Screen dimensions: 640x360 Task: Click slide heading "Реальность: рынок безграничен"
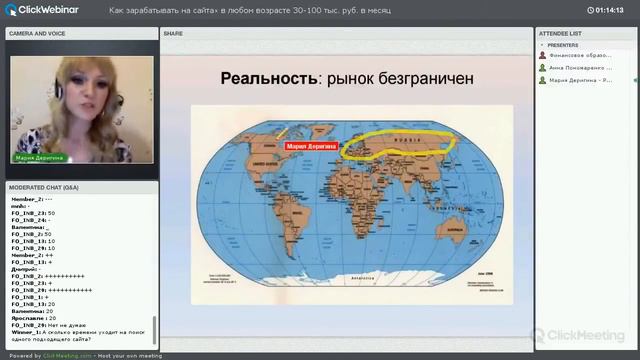point(347,78)
